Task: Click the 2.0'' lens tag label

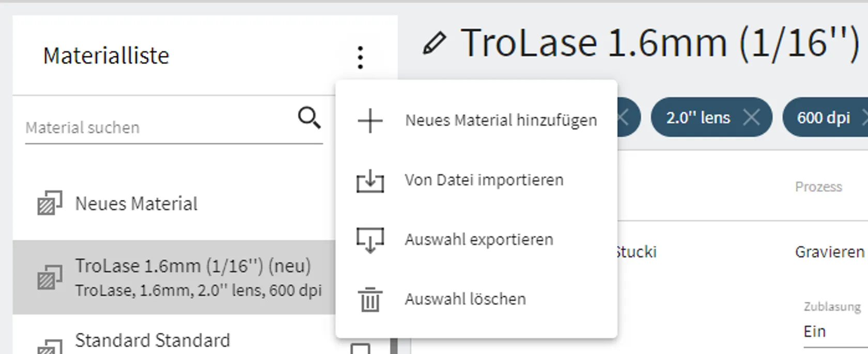Action: (698, 118)
